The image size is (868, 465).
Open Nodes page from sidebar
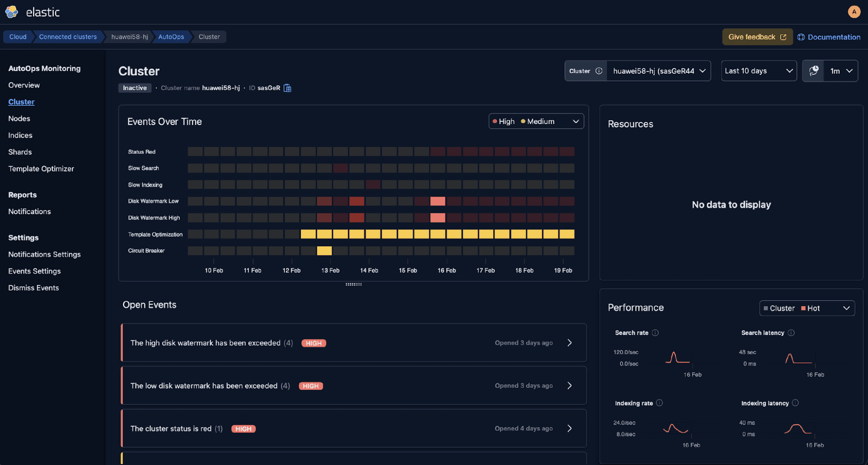point(19,118)
